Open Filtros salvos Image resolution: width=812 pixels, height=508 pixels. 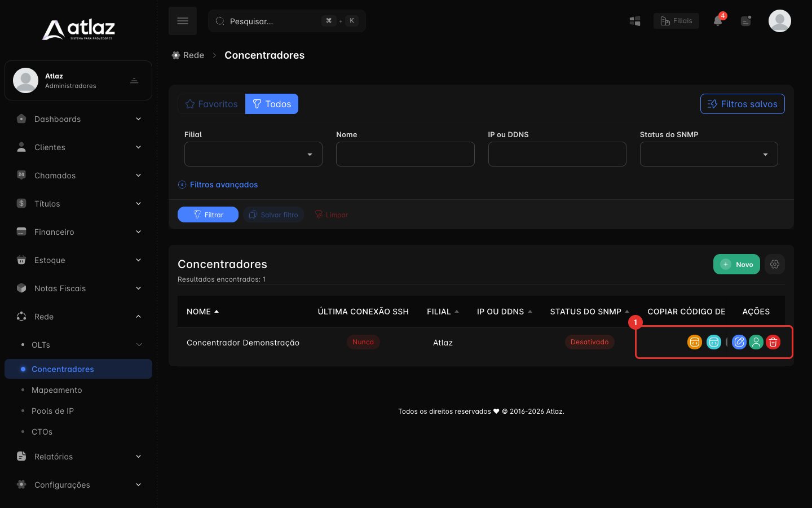tap(742, 104)
